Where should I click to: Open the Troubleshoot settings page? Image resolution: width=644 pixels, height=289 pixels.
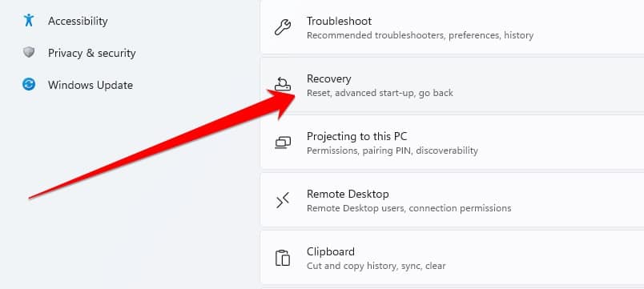[x=452, y=26]
